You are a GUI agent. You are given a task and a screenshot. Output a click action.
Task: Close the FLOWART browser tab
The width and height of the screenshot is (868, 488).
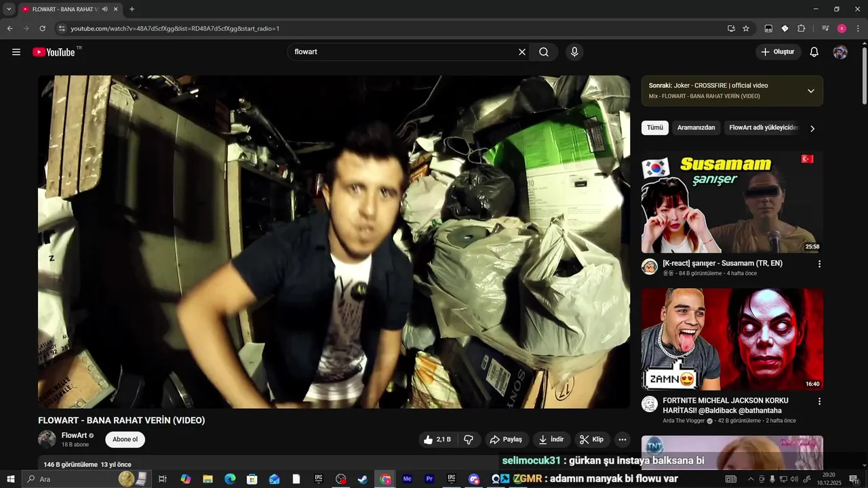pos(116,9)
